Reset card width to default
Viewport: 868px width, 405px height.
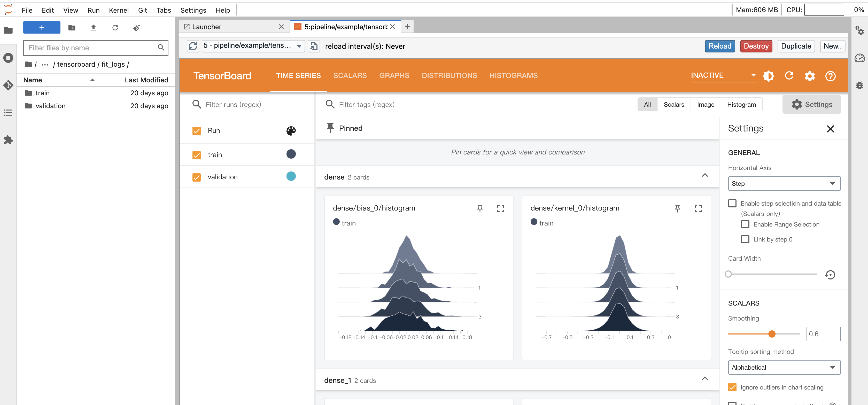point(830,275)
